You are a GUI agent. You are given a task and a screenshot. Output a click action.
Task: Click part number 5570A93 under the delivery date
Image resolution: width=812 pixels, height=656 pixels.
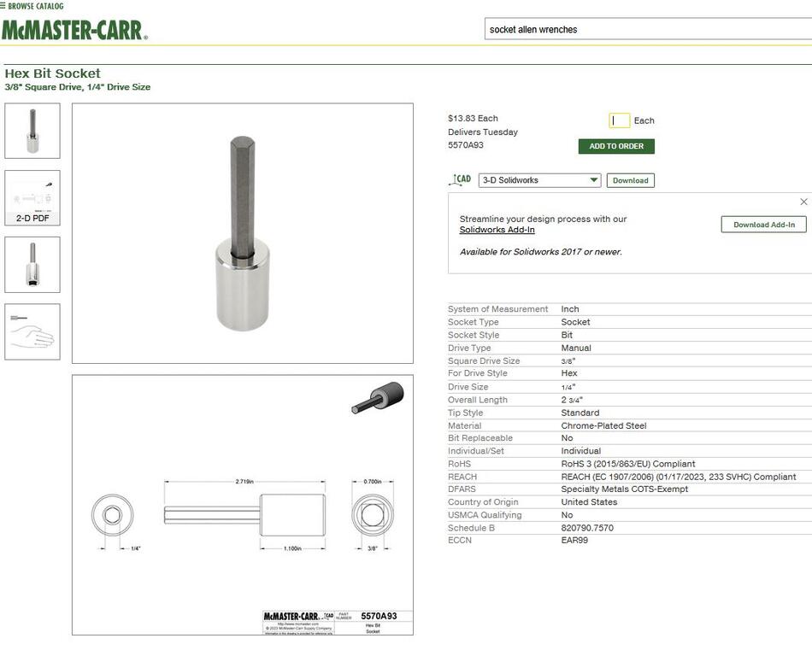point(465,145)
